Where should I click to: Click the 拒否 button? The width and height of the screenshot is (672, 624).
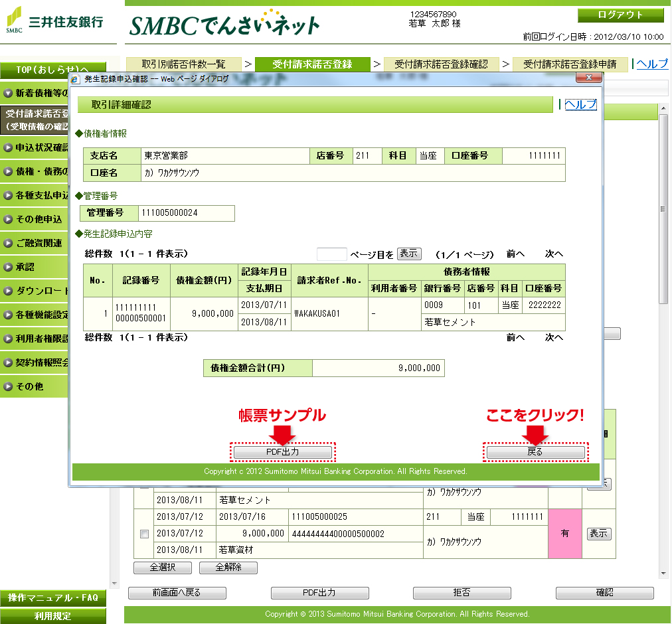[x=462, y=593]
